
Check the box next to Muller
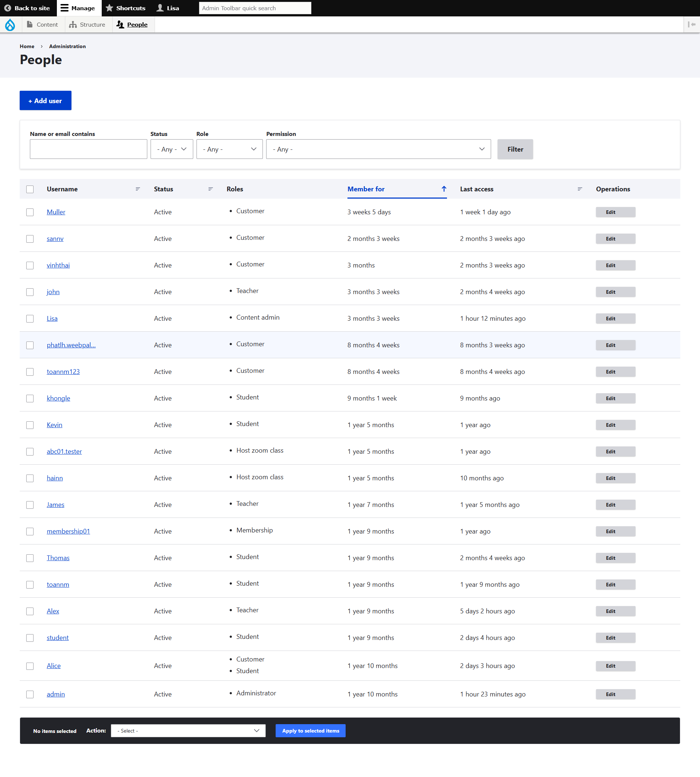click(x=30, y=212)
